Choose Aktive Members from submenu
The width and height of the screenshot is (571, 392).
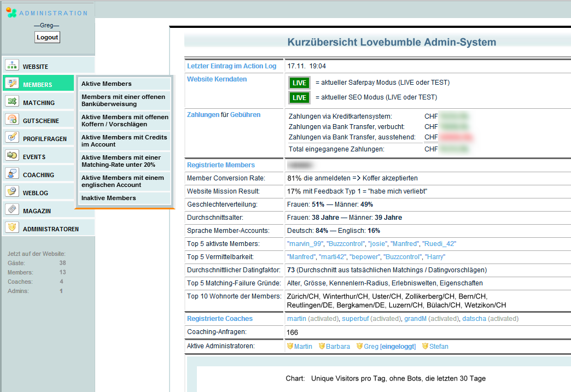tap(107, 84)
